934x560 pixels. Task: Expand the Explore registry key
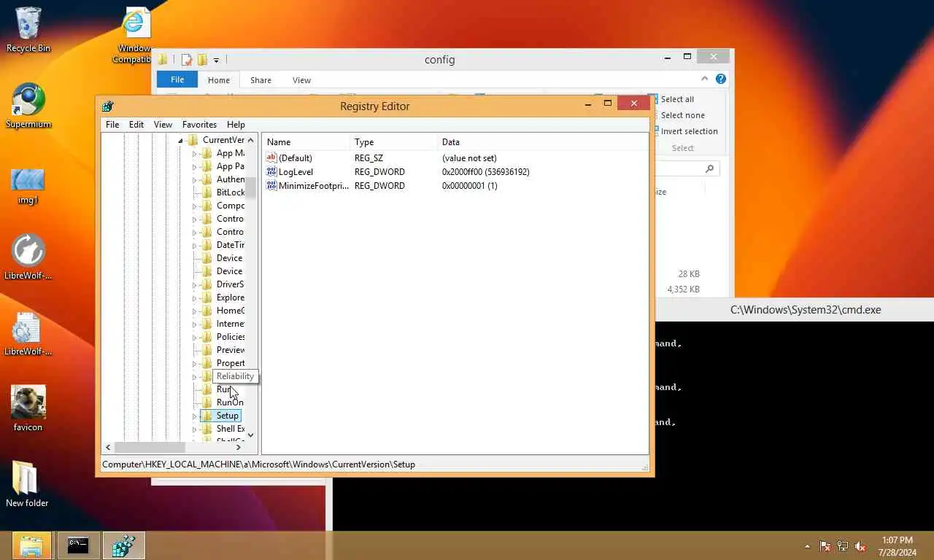(194, 297)
